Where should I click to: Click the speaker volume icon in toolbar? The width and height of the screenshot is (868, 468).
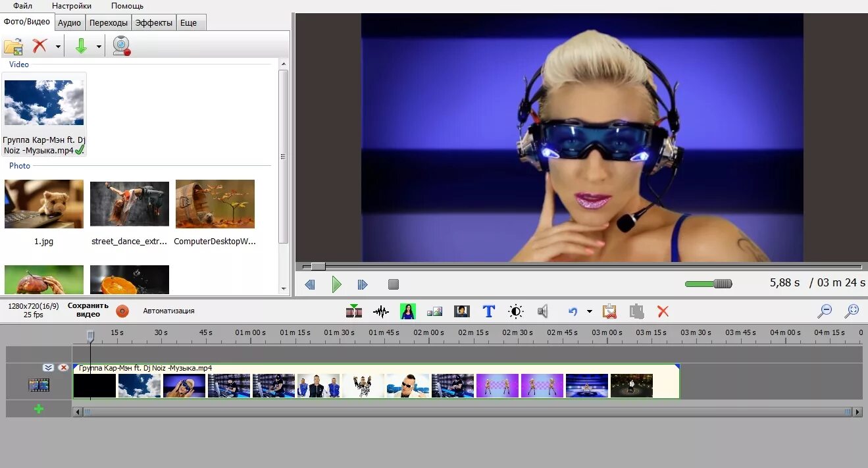(x=543, y=311)
